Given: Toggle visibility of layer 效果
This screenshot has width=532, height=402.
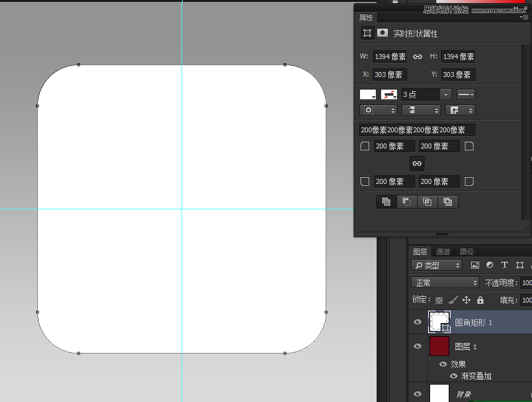Looking at the screenshot, I should 443,364.
